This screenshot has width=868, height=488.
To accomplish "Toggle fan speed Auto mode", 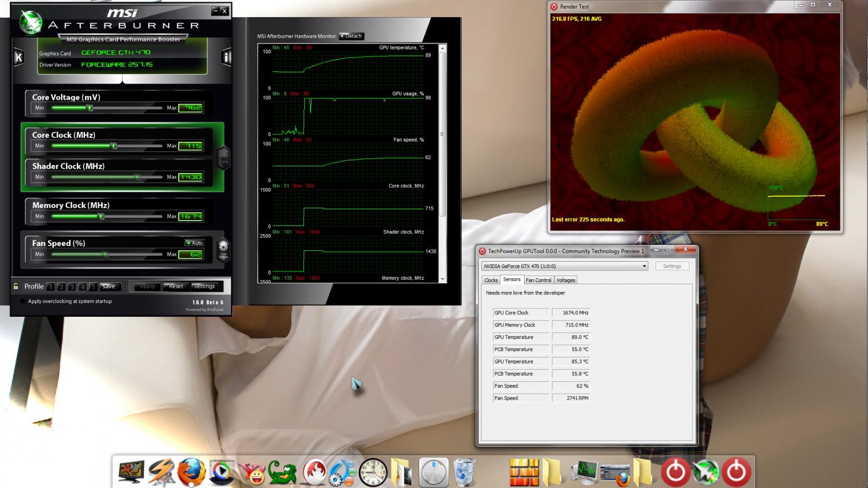I will [x=194, y=243].
